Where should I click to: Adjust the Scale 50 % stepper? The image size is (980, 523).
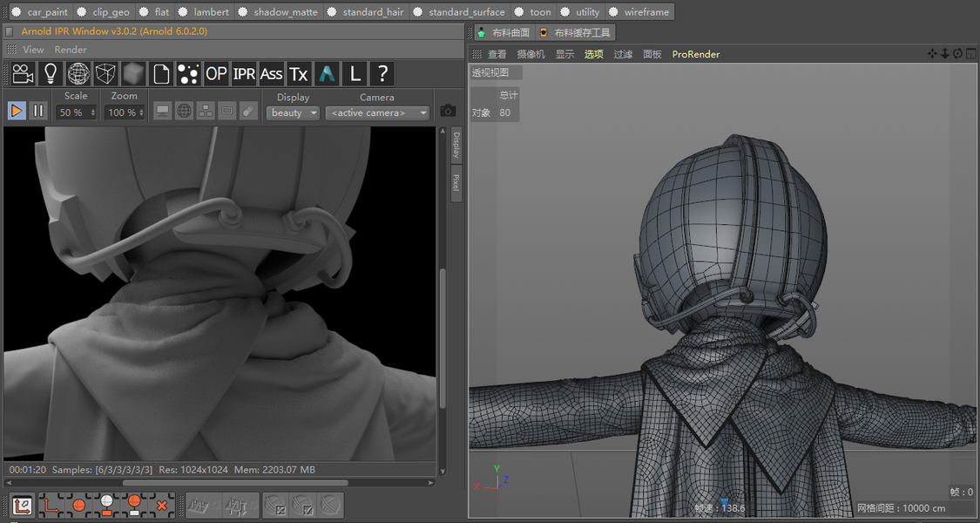click(92, 112)
